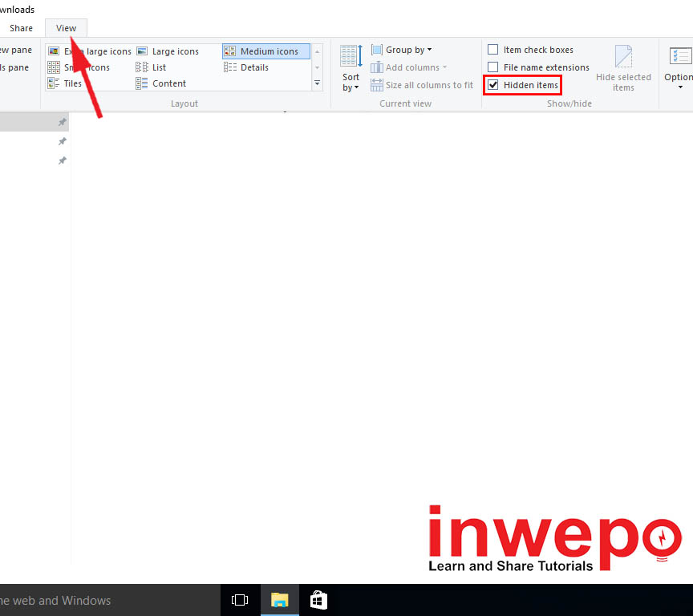Click the taskbar search box
Screen dimensions: 693x616
[x=110, y=600]
